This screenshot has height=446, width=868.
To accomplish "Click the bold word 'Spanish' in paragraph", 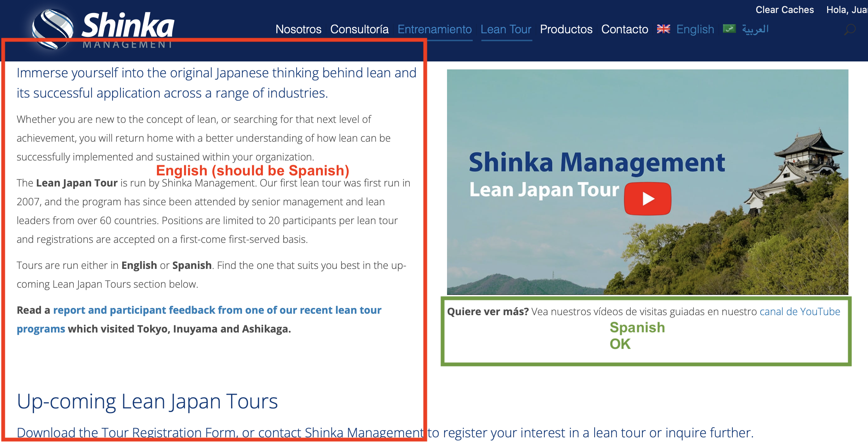I will 192,265.
